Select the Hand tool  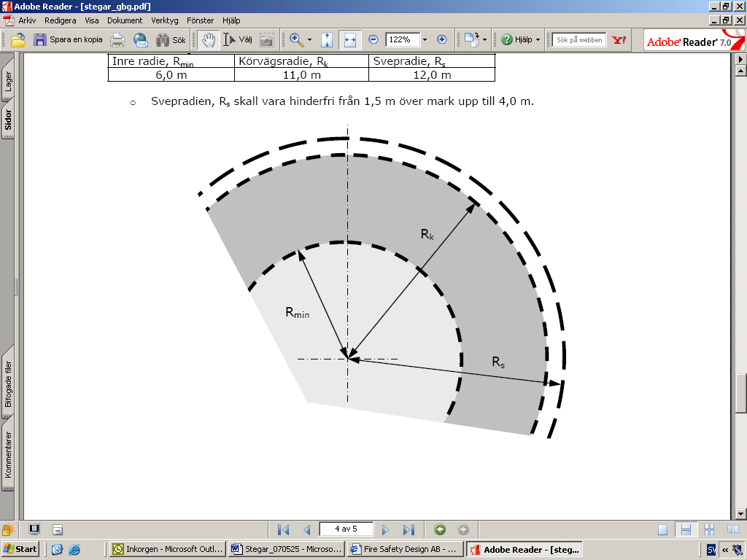[x=208, y=40]
